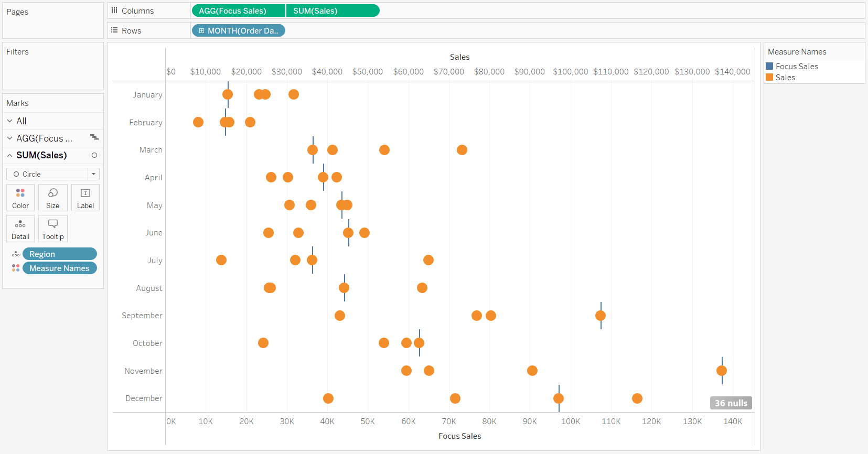Click the color icon beside Measure Names pill

pos(16,268)
